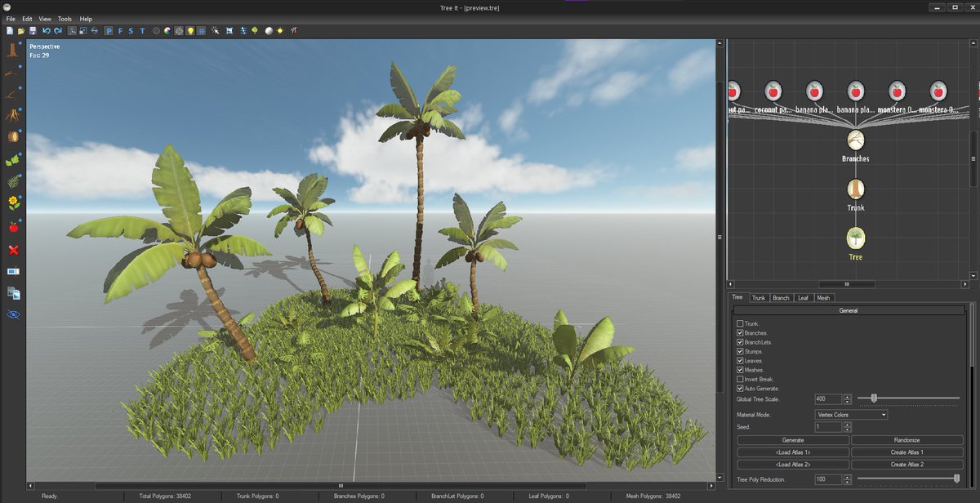Click the <Load Atlas 2> button
This screenshot has width=980, height=503.
(x=793, y=464)
